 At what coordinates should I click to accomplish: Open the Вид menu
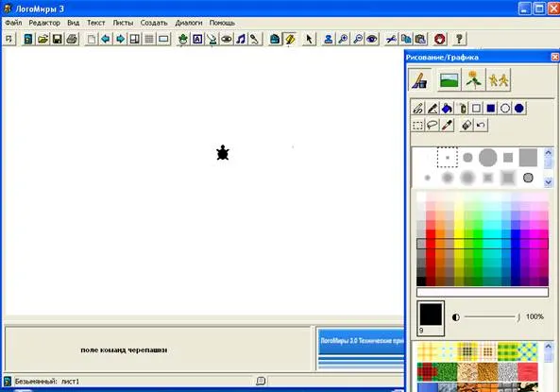tap(74, 23)
